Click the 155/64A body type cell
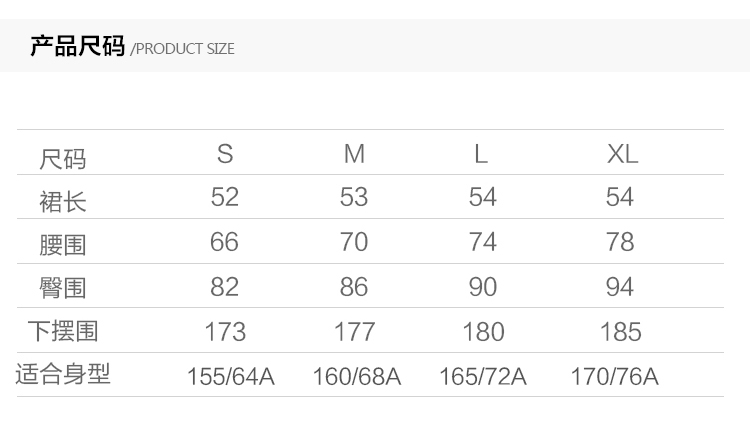This screenshot has width=750, height=422. tap(230, 377)
